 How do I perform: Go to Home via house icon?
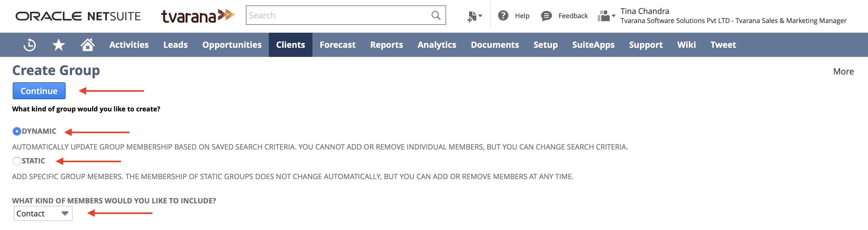[x=88, y=44]
